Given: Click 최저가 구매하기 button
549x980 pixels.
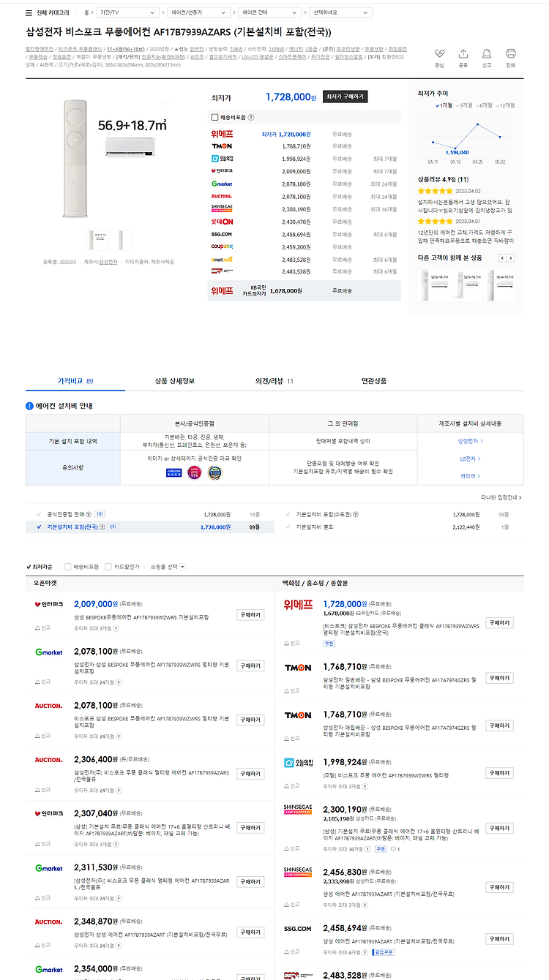Looking at the screenshot, I should point(345,97).
